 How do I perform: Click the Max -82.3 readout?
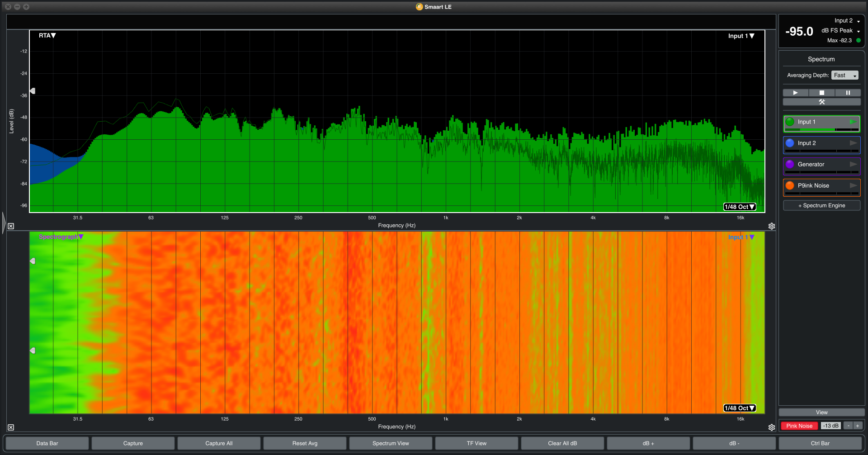coord(840,40)
